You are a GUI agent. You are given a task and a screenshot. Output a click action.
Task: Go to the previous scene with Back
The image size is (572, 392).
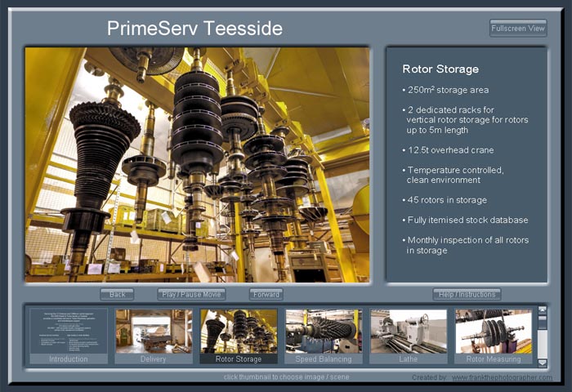117,294
